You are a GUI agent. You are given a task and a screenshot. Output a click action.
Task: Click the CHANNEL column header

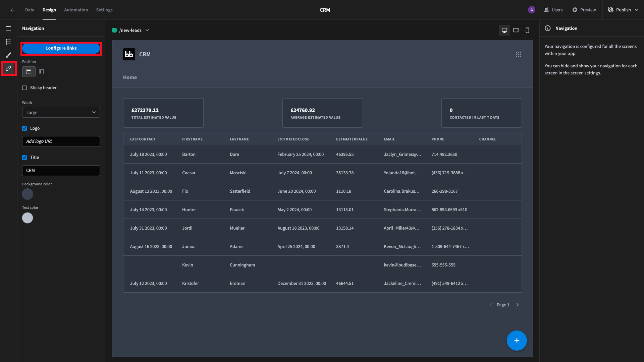click(x=487, y=139)
